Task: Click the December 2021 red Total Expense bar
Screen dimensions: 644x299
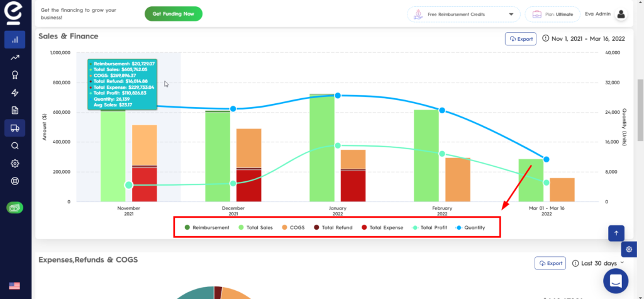Action: [x=249, y=186]
